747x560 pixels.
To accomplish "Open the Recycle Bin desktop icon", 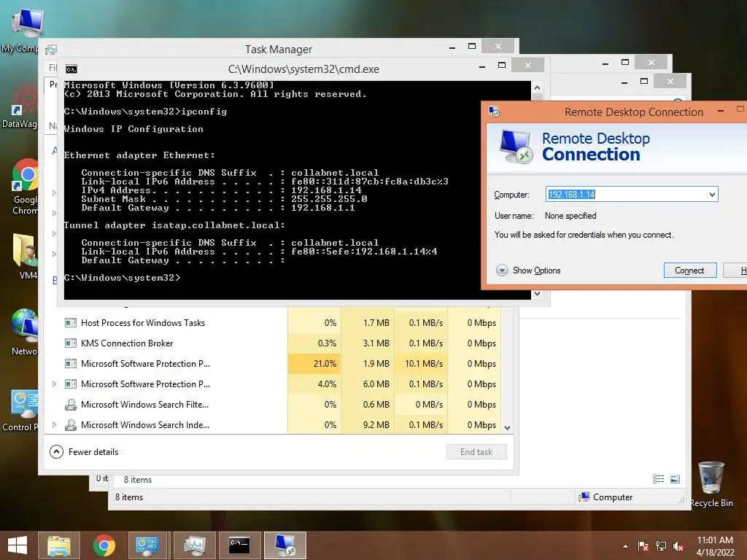I will (711, 484).
